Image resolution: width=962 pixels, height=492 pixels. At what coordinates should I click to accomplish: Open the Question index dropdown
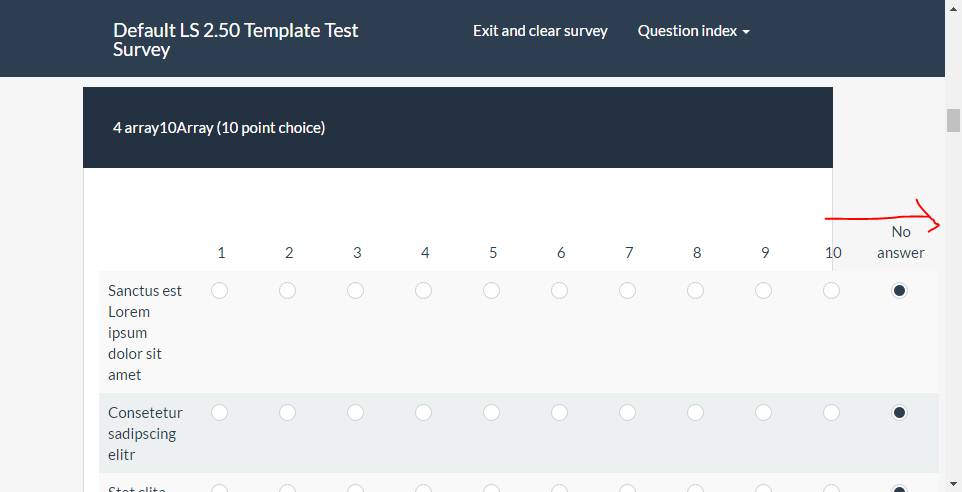click(x=693, y=31)
